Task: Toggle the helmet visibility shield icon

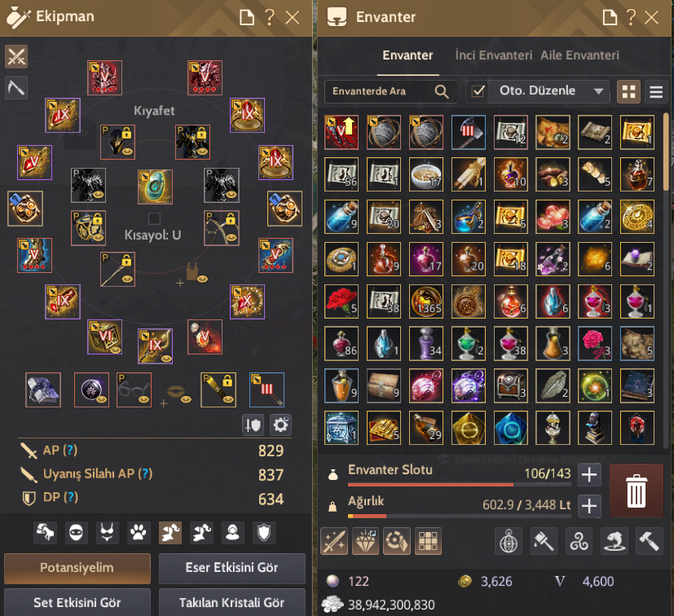Action: (x=253, y=425)
